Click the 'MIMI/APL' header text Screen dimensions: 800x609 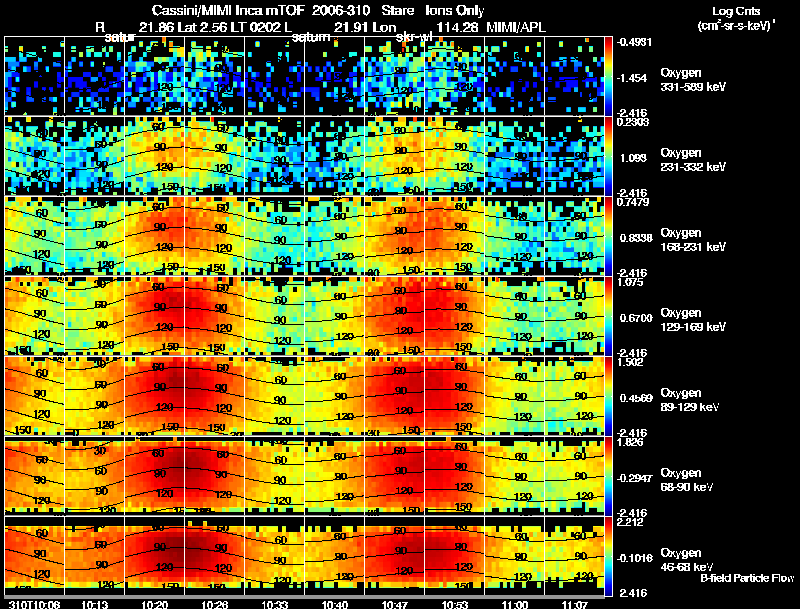pos(516,27)
